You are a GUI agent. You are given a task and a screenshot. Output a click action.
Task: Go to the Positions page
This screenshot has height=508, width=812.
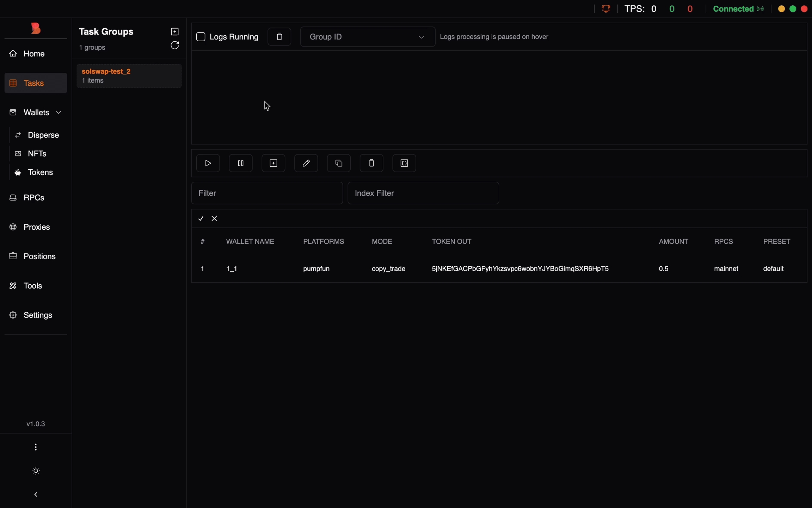coord(39,256)
